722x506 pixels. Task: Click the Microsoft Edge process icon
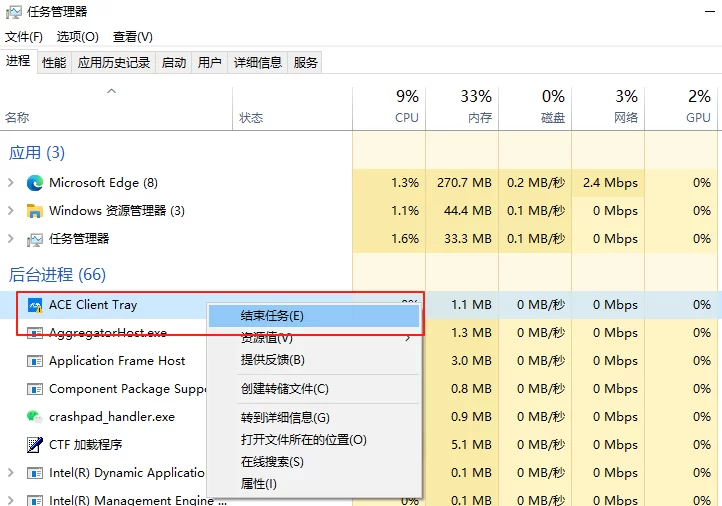coord(35,183)
